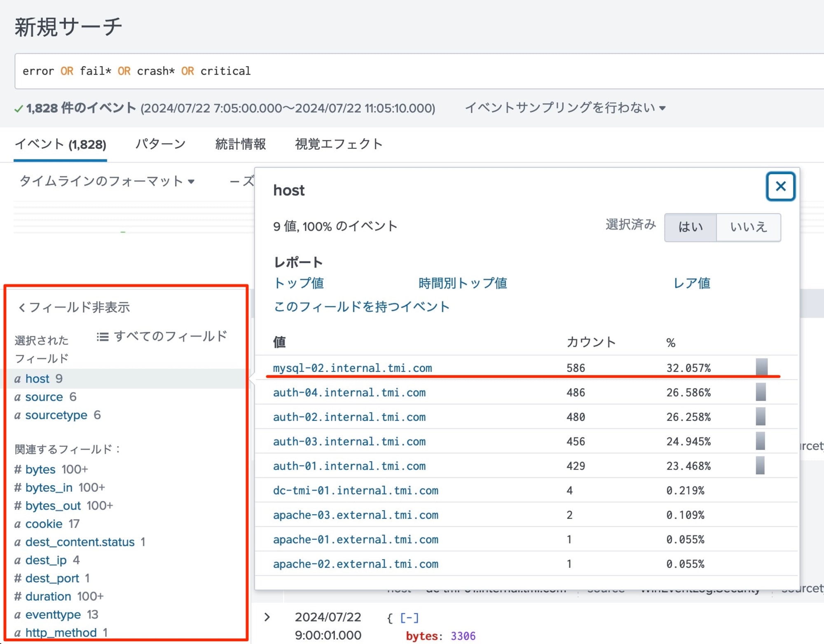The image size is (824, 644).
Task: Click the 32.057% percentage cell
Action: (688, 368)
